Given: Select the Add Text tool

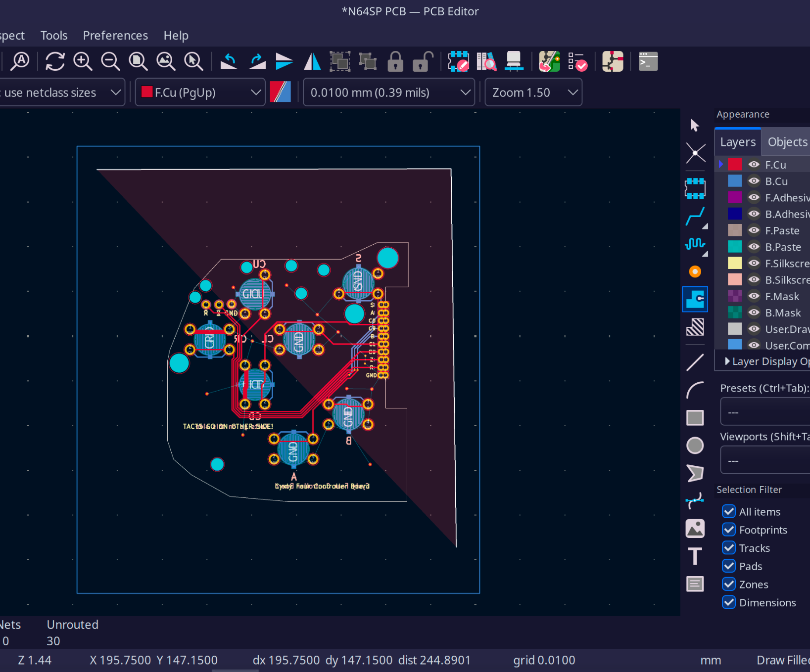Looking at the screenshot, I should tap(695, 556).
